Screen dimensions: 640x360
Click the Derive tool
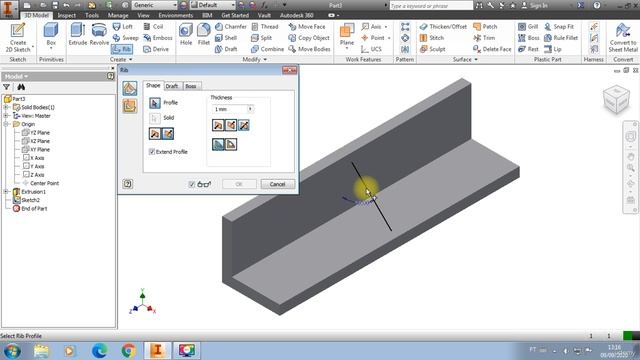pos(156,49)
